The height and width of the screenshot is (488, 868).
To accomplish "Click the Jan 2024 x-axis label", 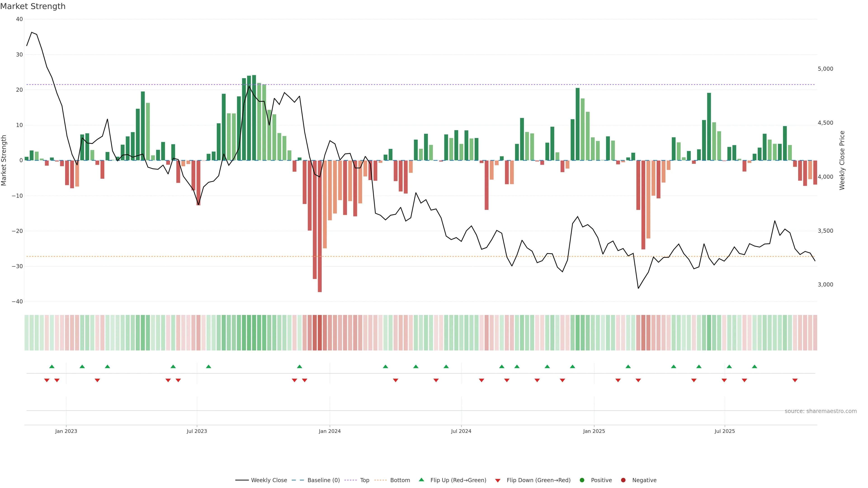I will (330, 431).
